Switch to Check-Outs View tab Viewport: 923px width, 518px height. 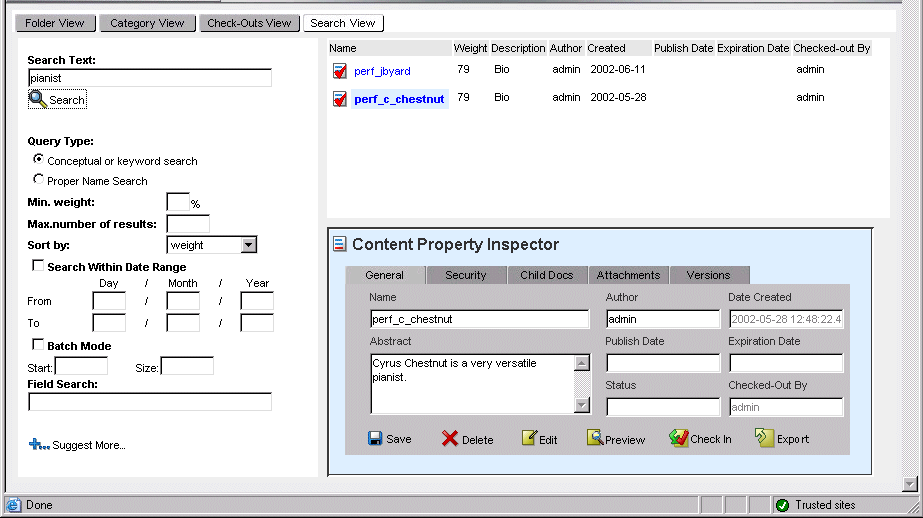pyautogui.click(x=249, y=23)
